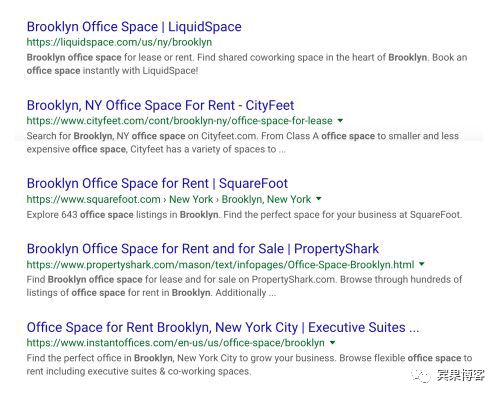Click the propertyshark.com green URL text
The height and width of the screenshot is (397, 500).
(220, 265)
